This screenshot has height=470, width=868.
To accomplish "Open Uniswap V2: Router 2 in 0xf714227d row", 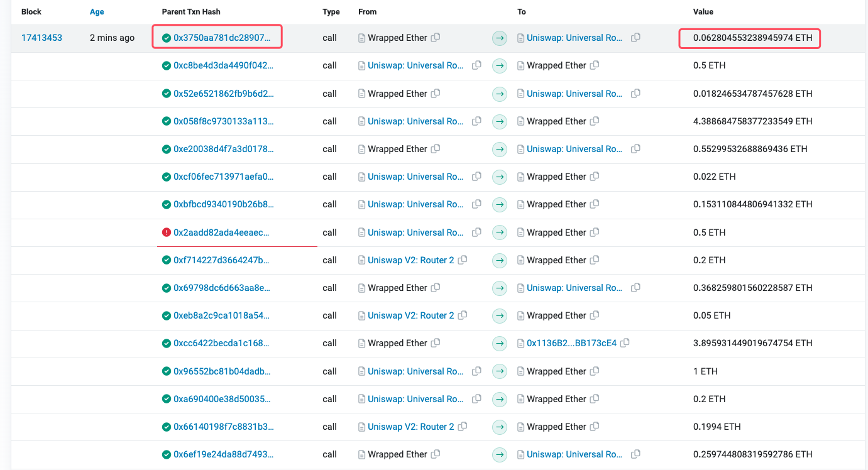I will (410, 260).
